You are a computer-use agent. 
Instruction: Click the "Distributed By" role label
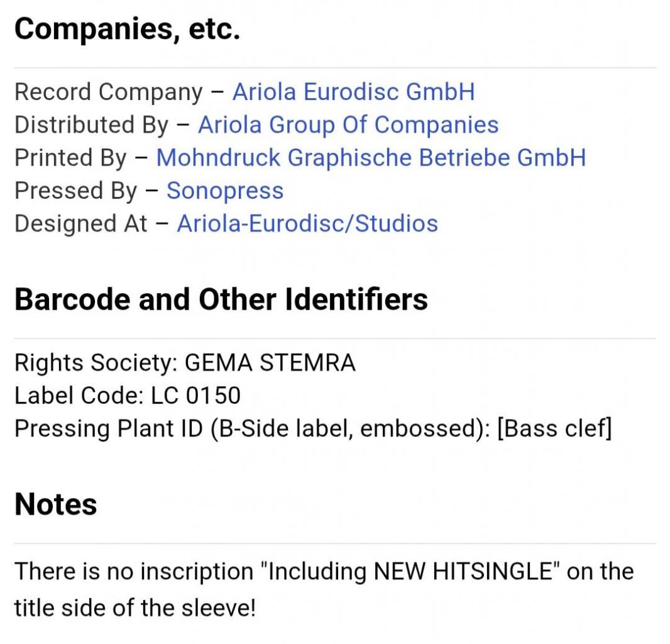click(91, 125)
